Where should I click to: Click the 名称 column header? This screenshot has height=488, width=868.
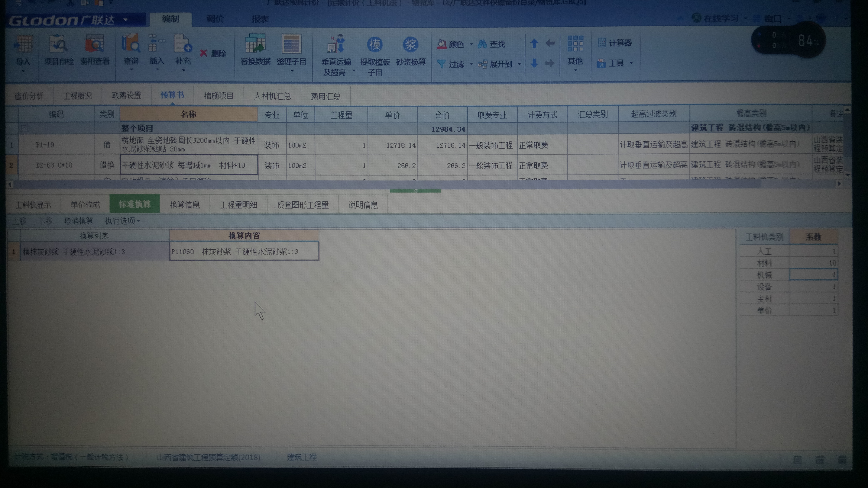(189, 114)
